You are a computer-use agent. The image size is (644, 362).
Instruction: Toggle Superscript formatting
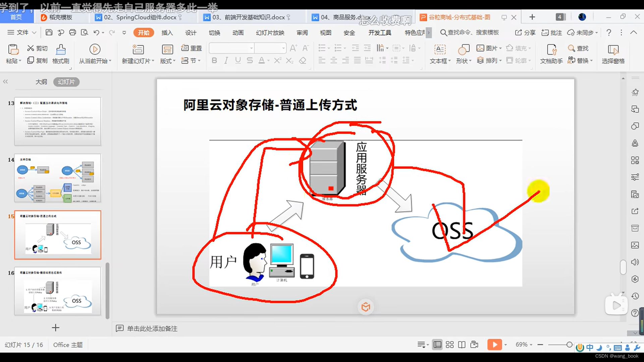(277, 60)
